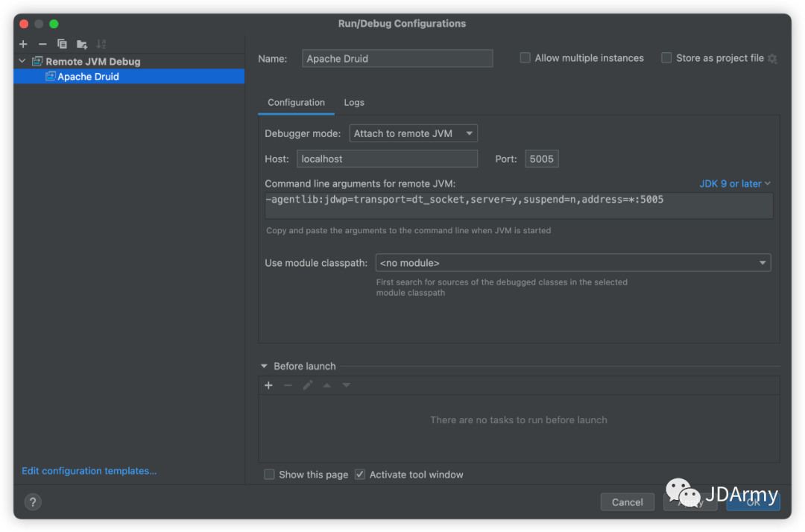This screenshot has height=532, width=805.
Task: Collapse the Remote JVM Debug tree node
Action: tap(22, 61)
